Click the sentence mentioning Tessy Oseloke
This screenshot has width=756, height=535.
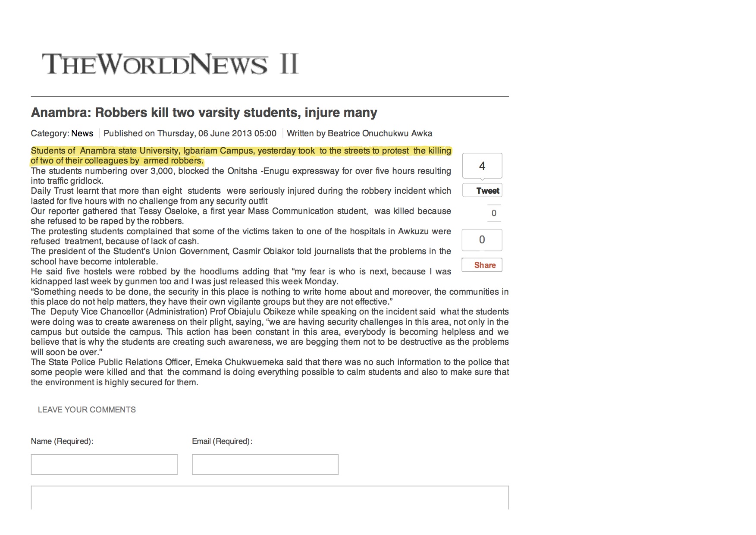pyautogui.click(x=241, y=216)
